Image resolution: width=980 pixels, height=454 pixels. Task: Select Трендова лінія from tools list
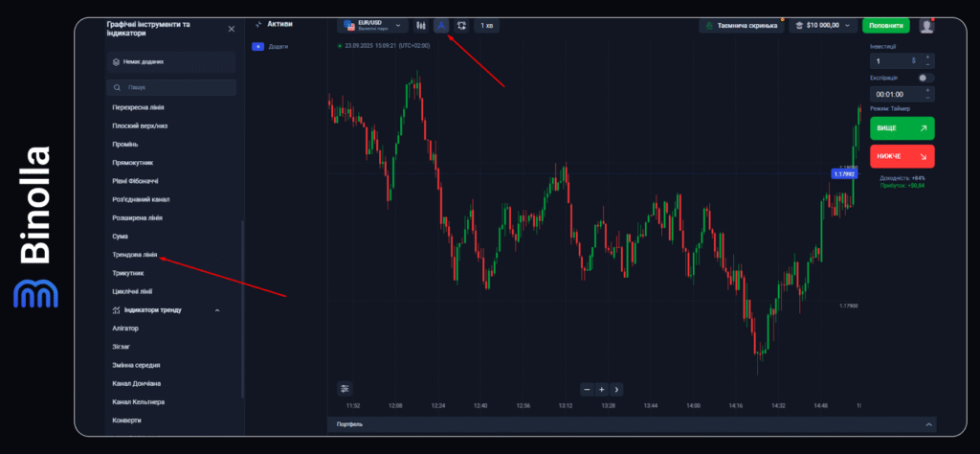pyautogui.click(x=135, y=256)
